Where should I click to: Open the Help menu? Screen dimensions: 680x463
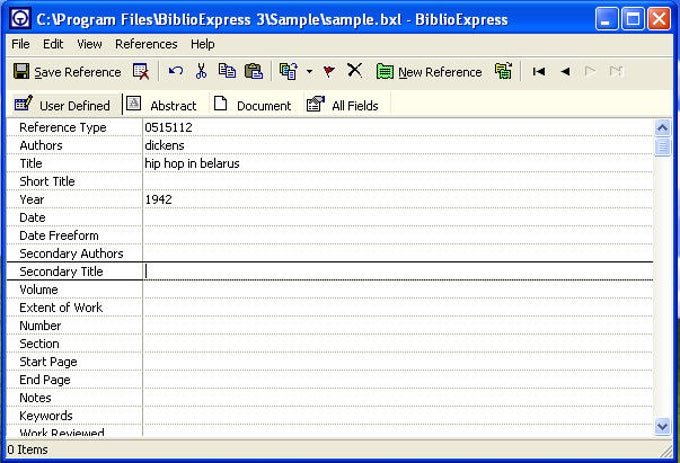point(203,44)
